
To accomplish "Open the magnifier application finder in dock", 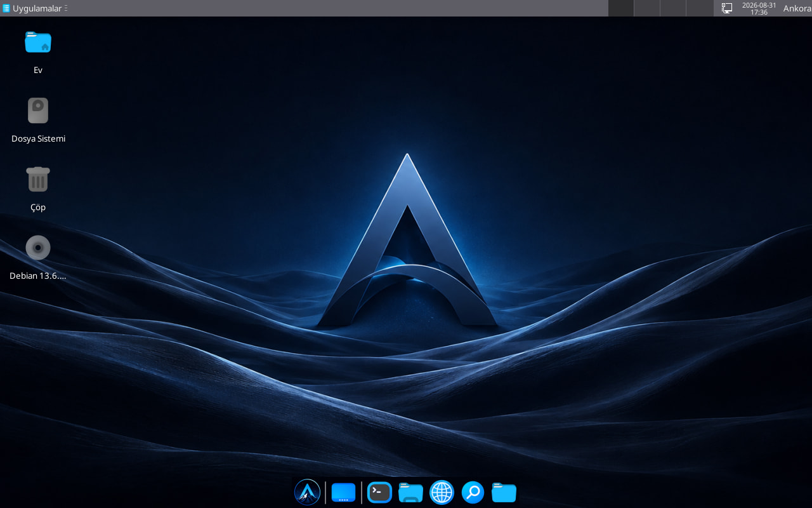I will point(473,492).
